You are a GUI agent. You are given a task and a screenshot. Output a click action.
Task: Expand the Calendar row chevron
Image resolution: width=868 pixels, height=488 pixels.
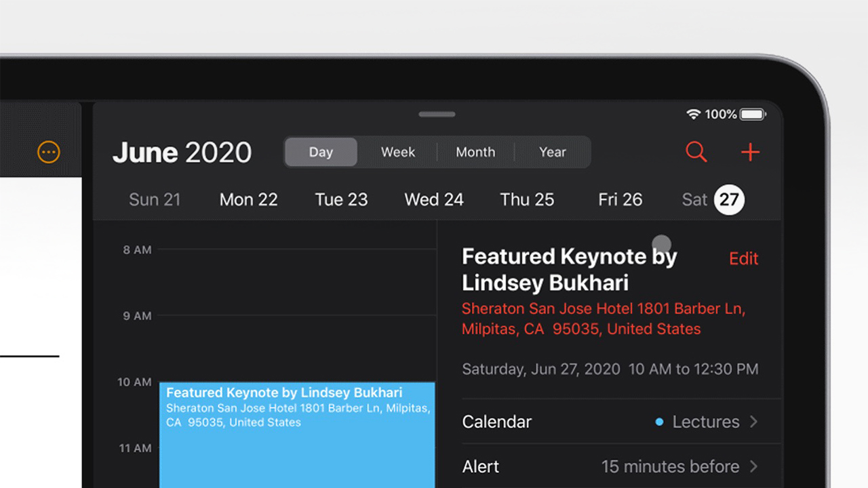tap(753, 422)
